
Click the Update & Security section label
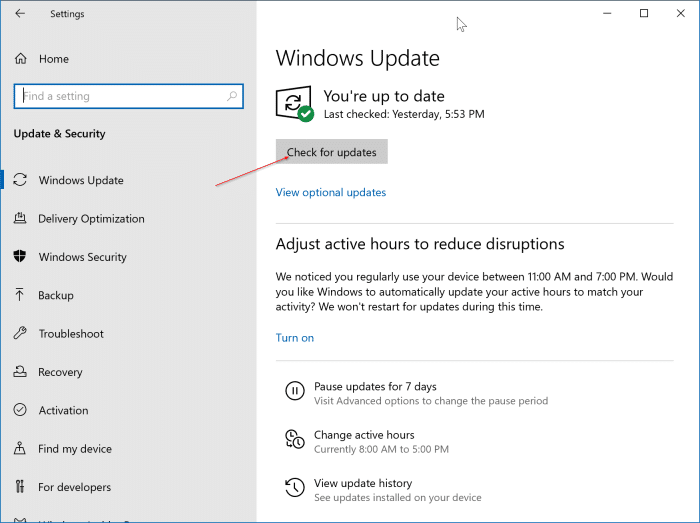(59, 133)
